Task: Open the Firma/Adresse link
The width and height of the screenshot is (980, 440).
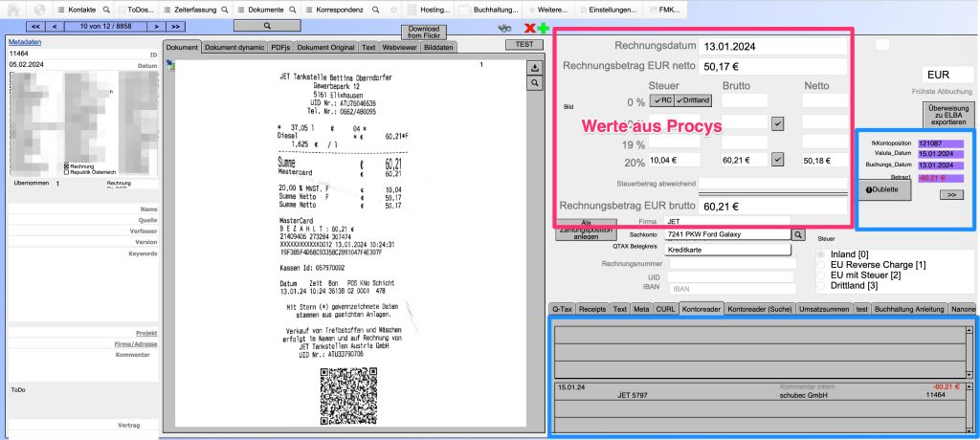Action: point(136,343)
